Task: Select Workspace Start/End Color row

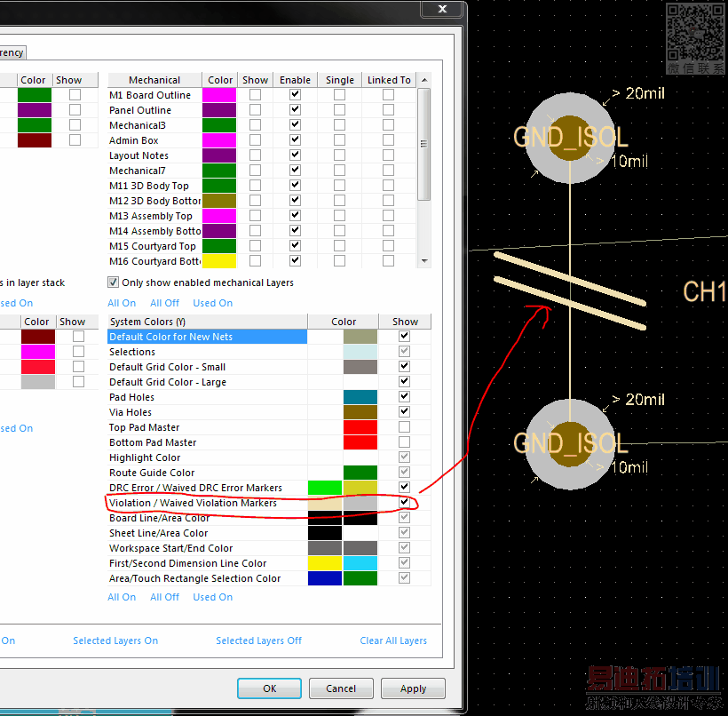Action: 207,548
